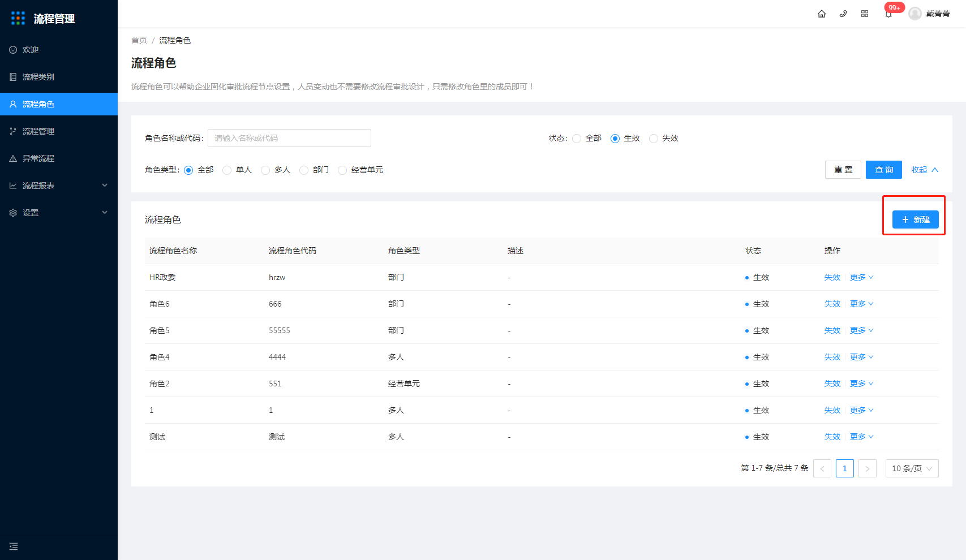Select 流程角色 sidebar item
This screenshot has width=966, height=560.
(59, 104)
